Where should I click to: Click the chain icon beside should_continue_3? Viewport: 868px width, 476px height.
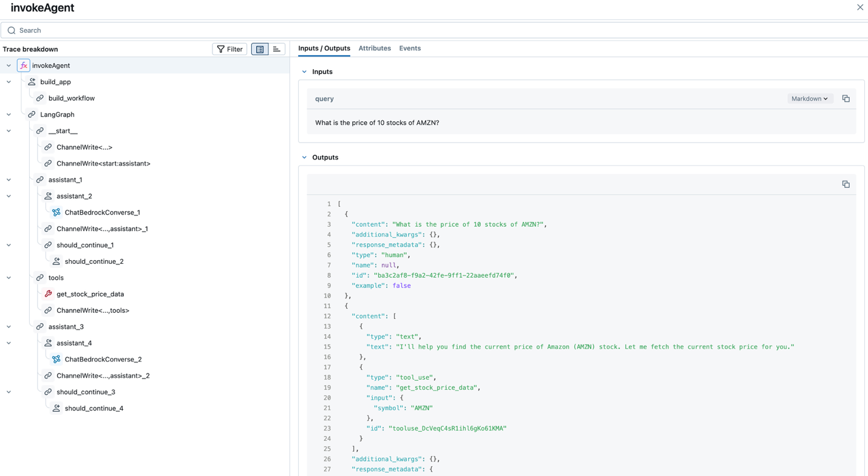[x=48, y=392]
